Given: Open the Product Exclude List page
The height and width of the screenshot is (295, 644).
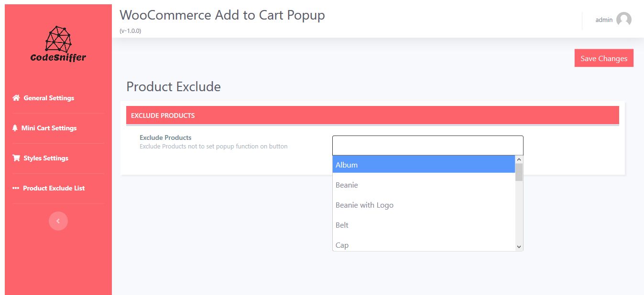Looking at the screenshot, I should 54,188.
